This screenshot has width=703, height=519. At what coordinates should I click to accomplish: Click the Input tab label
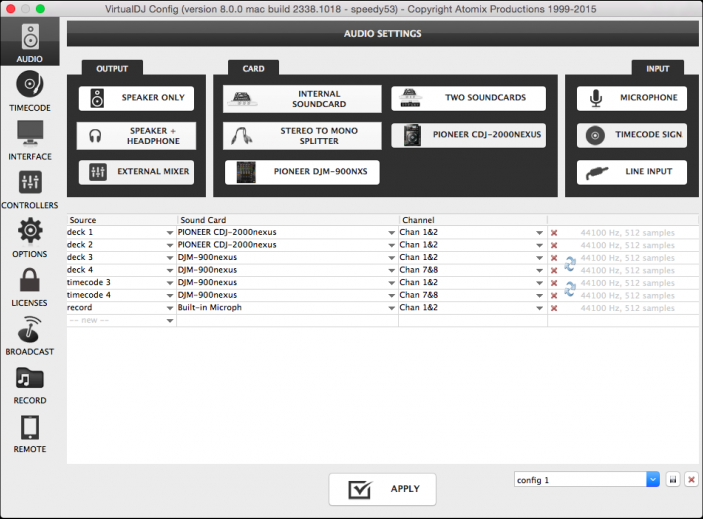click(657, 68)
